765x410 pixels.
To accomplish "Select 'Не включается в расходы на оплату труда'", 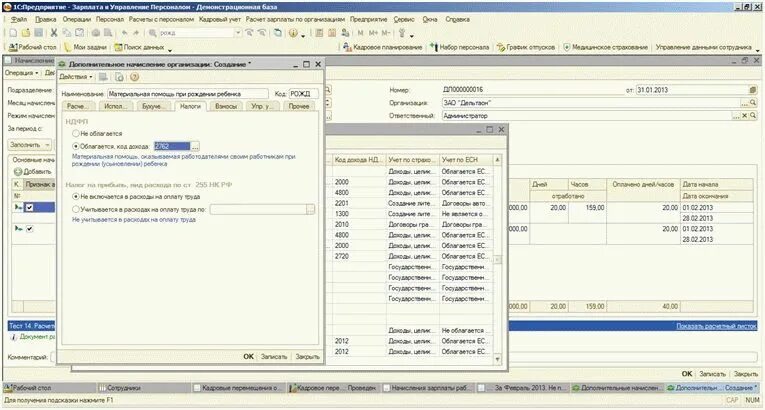I will tap(76, 197).
